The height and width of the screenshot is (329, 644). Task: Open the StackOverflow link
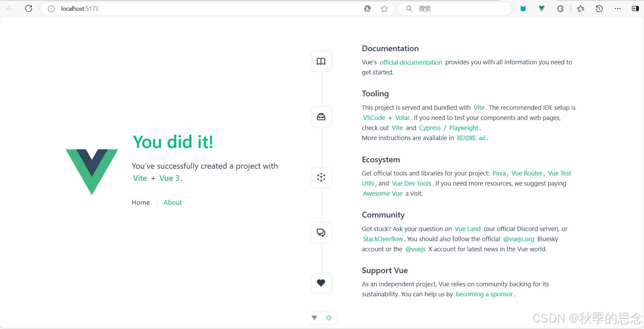pyautogui.click(x=383, y=239)
